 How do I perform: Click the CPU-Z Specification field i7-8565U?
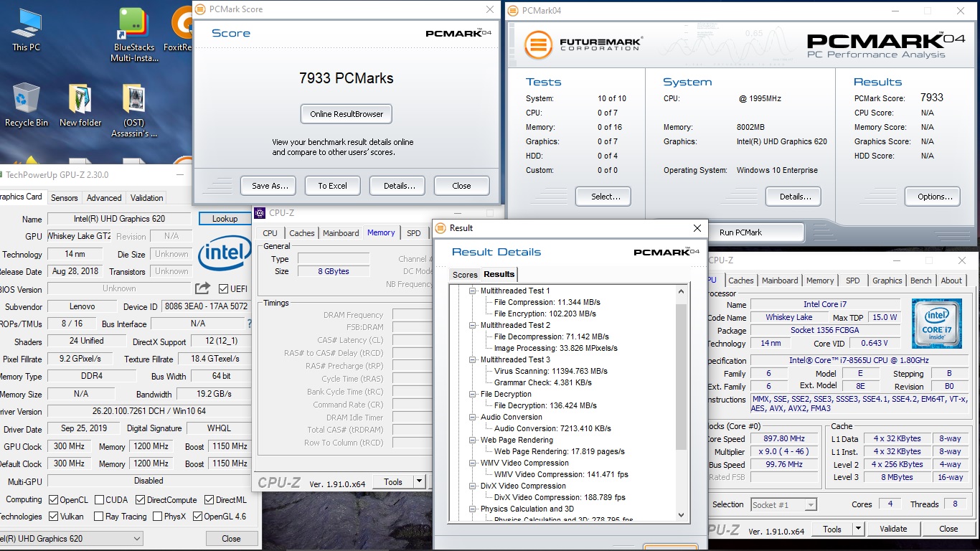click(x=859, y=360)
